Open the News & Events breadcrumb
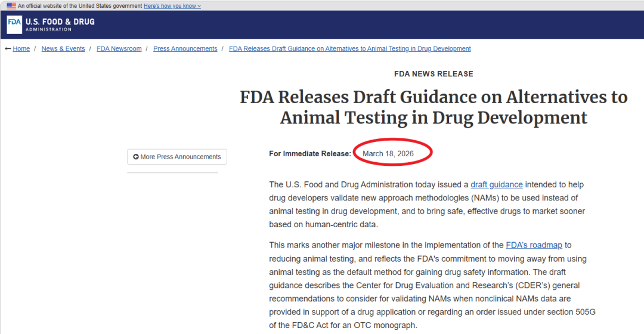Image resolution: width=644 pixels, height=334 pixels. pos(63,49)
